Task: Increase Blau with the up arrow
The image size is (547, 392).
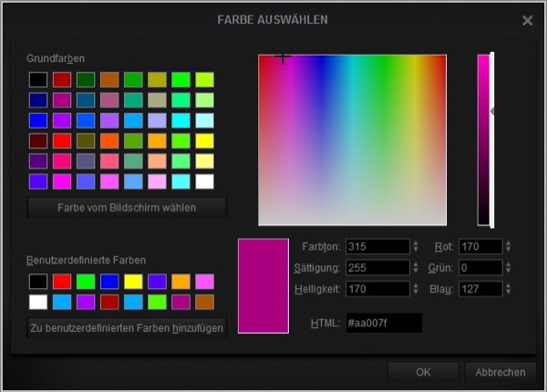Action: pos(509,285)
